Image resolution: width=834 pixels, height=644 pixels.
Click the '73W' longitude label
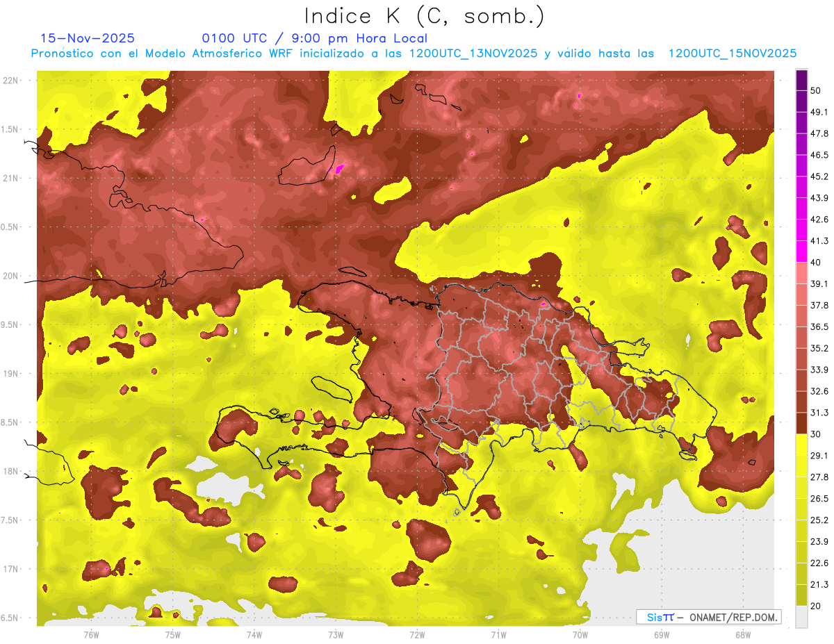tap(336, 635)
